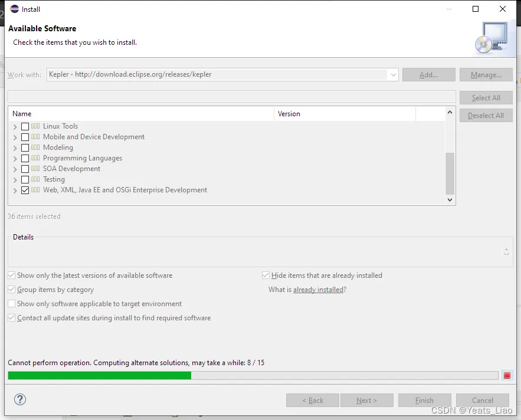The width and height of the screenshot is (521, 420).
Task: Expand the Programming Languages tree node
Action: (15, 159)
